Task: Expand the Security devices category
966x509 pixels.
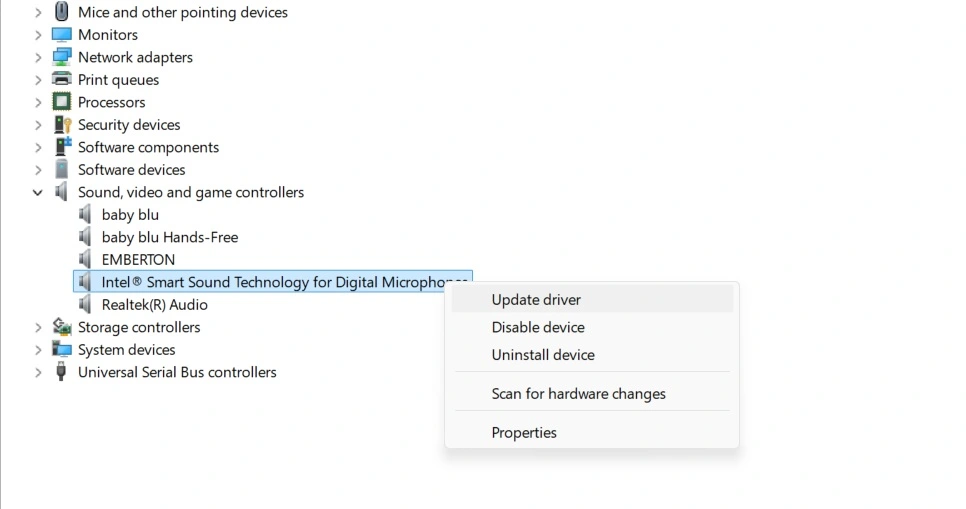Action: pyautogui.click(x=38, y=125)
